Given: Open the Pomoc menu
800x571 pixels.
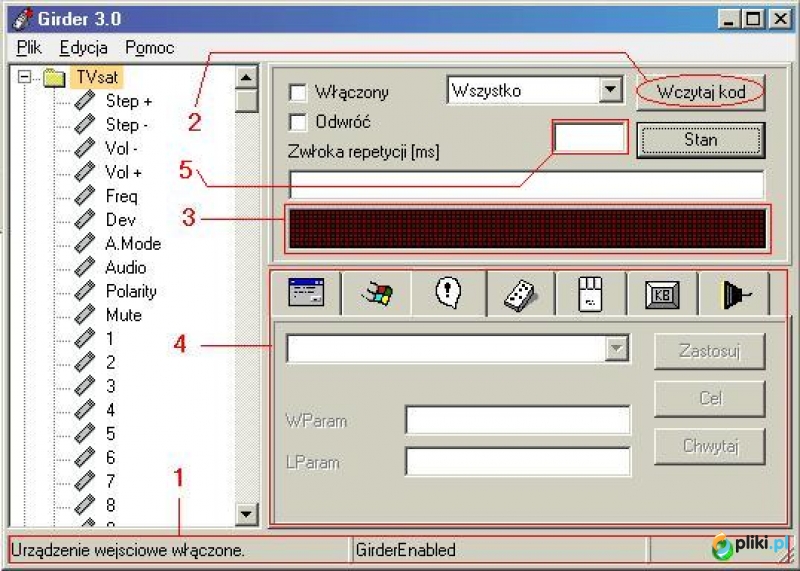Looking at the screenshot, I should [149, 47].
